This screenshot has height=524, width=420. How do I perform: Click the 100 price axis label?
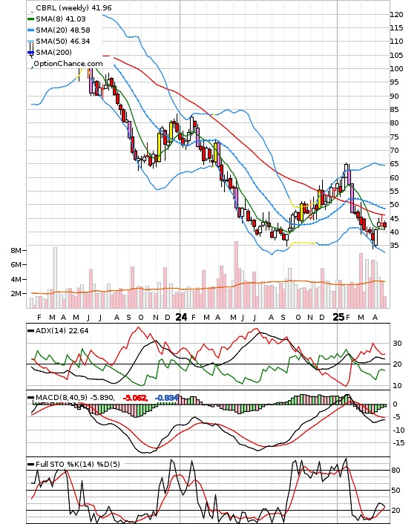tap(396, 68)
